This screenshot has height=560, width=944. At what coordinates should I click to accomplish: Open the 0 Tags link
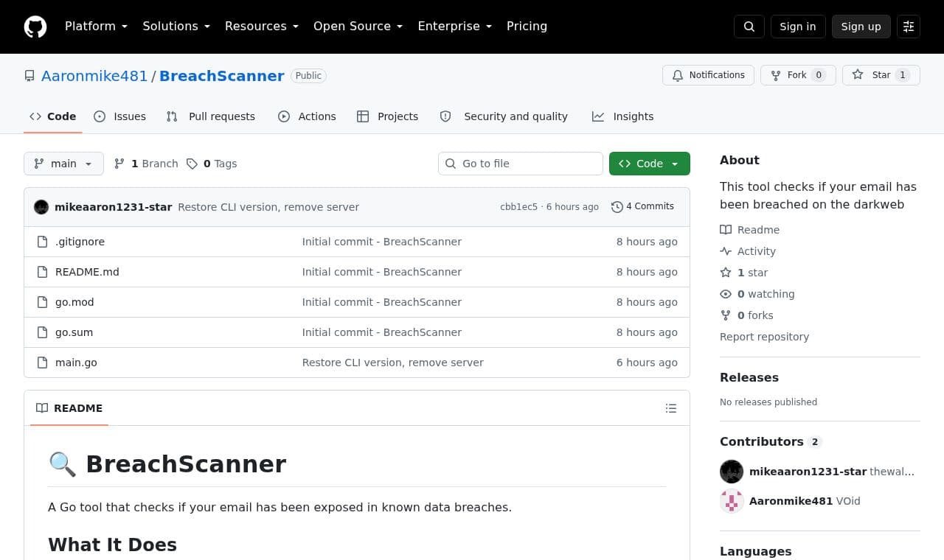coord(212,164)
